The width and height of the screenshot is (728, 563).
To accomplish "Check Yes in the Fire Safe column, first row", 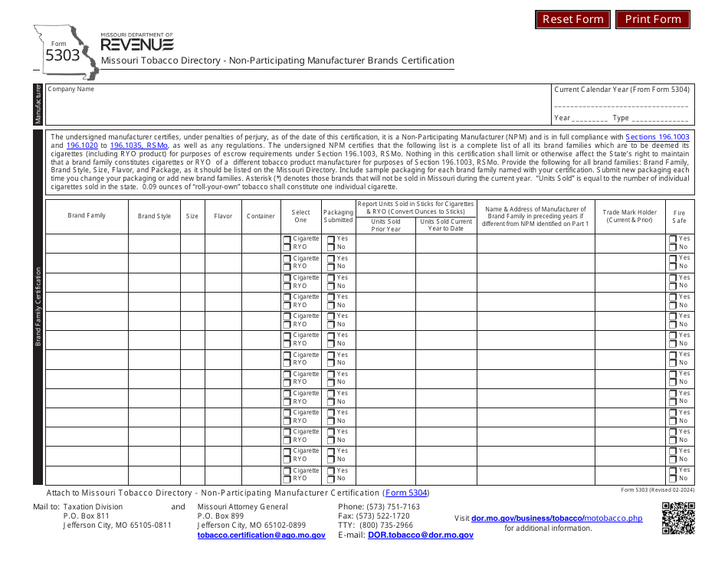I will [x=673, y=238].
